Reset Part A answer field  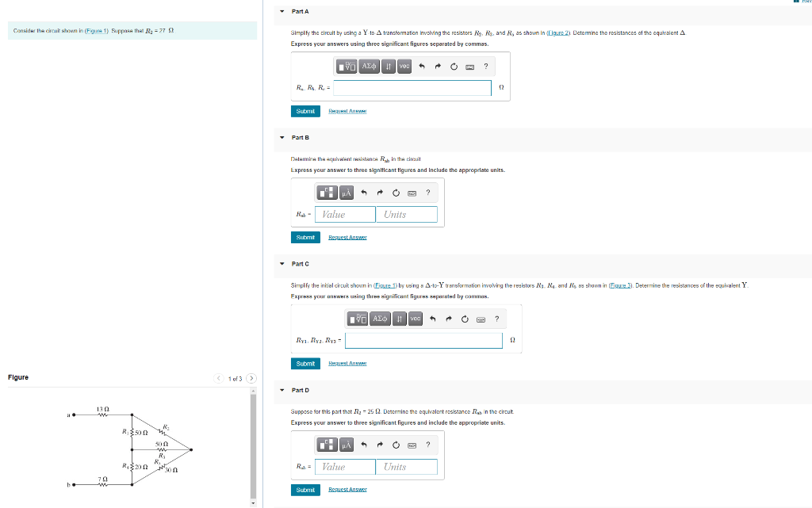point(454,67)
